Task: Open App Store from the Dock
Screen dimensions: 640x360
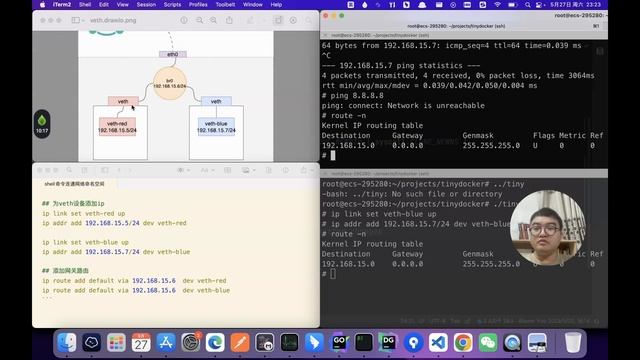Action: point(166,342)
